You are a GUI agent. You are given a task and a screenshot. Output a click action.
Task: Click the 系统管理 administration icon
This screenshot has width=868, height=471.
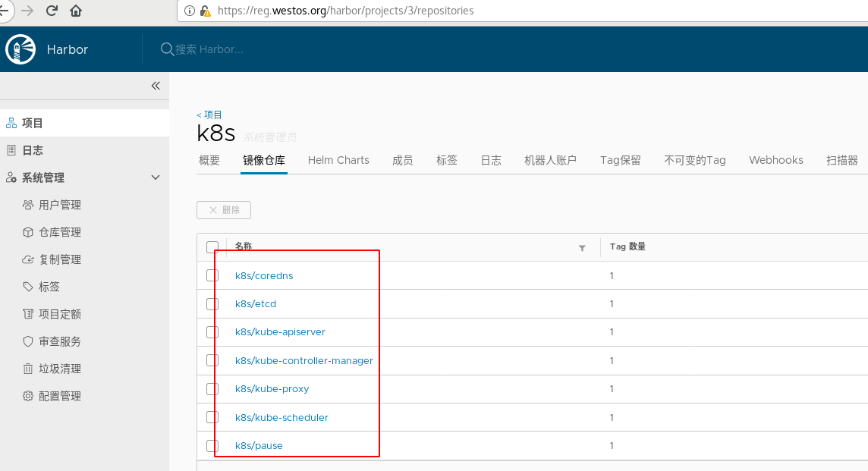11,177
